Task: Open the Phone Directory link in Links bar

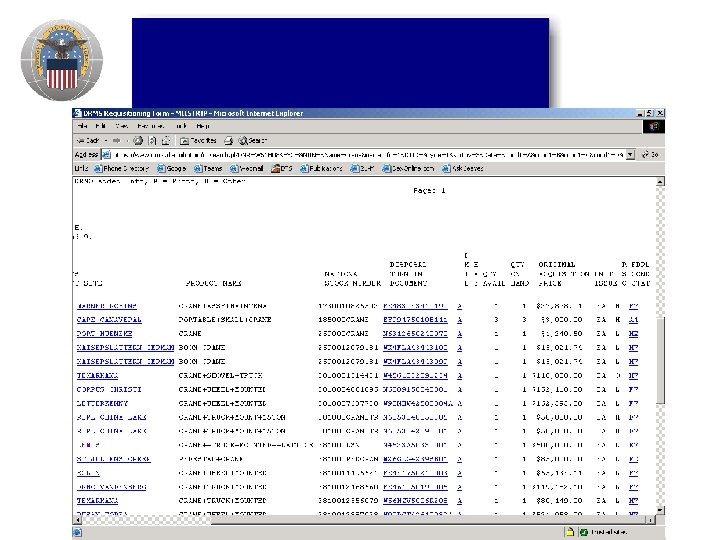Action: pos(122,169)
